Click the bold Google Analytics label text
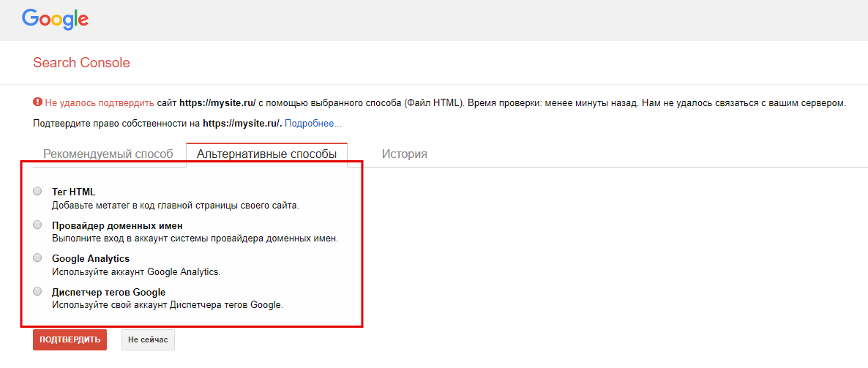The height and width of the screenshot is (368, 868). 91,258
